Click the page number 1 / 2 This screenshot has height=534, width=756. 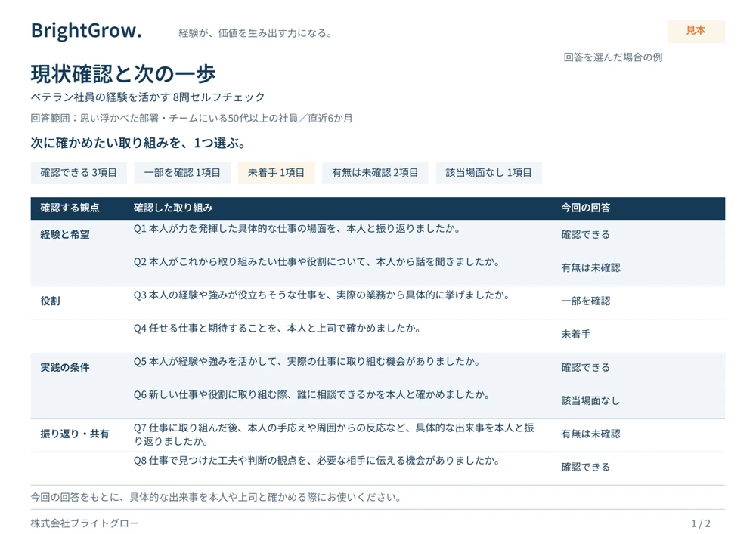[x=701, y=523]
